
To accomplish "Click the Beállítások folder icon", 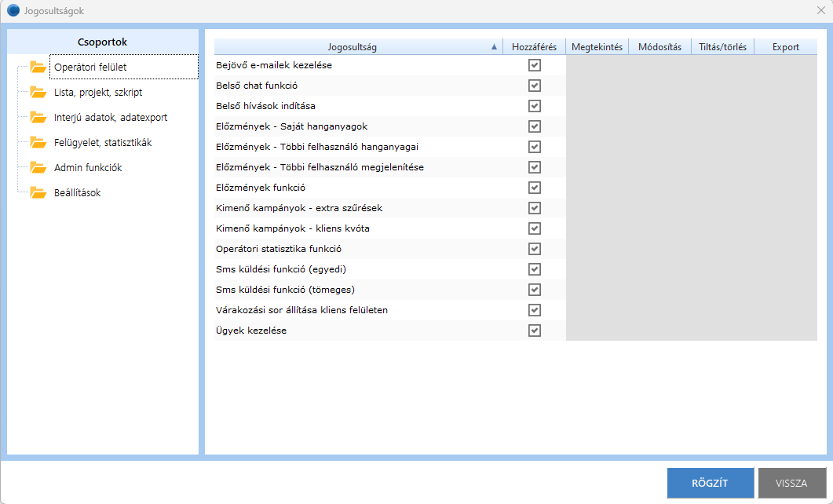I will click(x=38, y=192).
